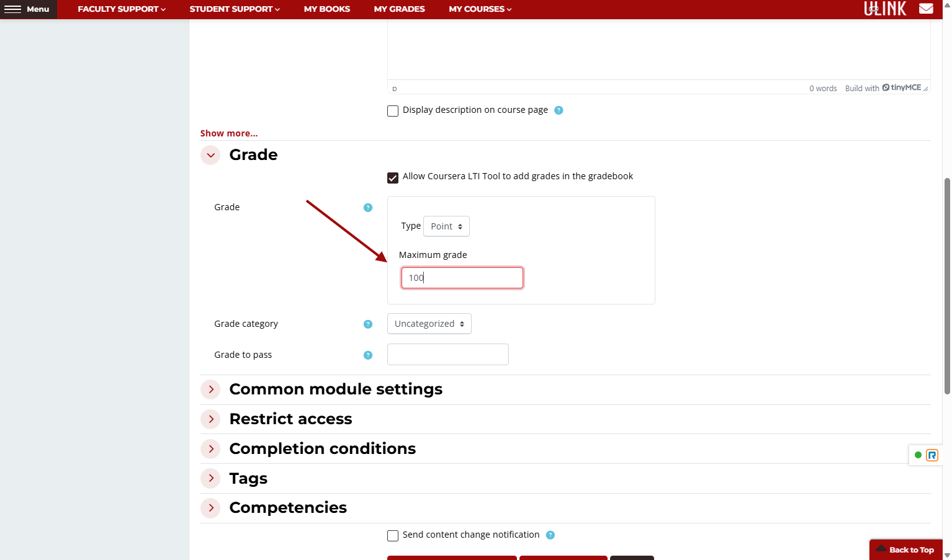This screenshot has height=560, width=952.
Task: Check Display description on course page
Action: click(393, 111)
